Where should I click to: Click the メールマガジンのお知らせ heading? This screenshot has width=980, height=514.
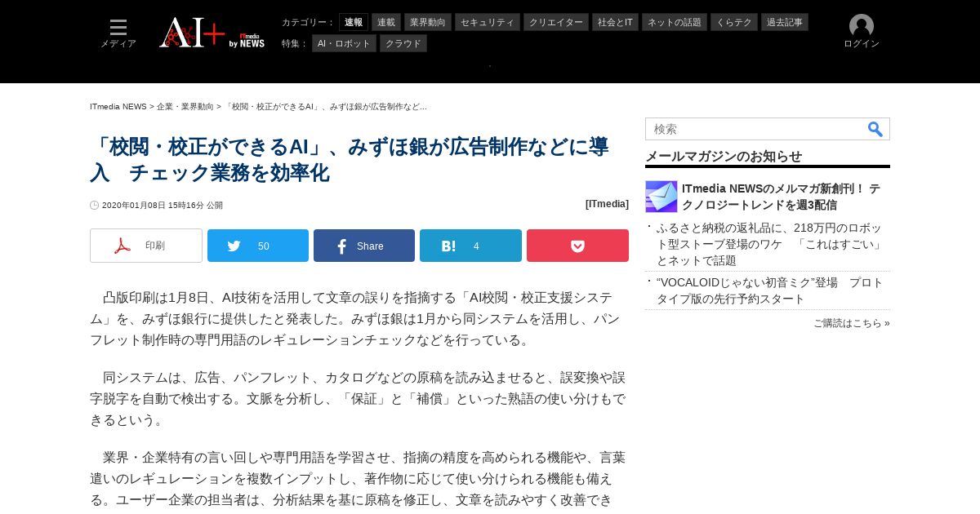pos(724,157)
